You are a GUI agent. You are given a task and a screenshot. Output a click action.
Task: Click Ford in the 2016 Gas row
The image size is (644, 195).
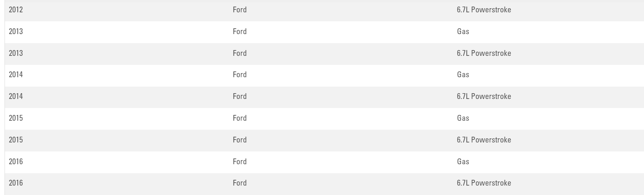pos(239,162)
